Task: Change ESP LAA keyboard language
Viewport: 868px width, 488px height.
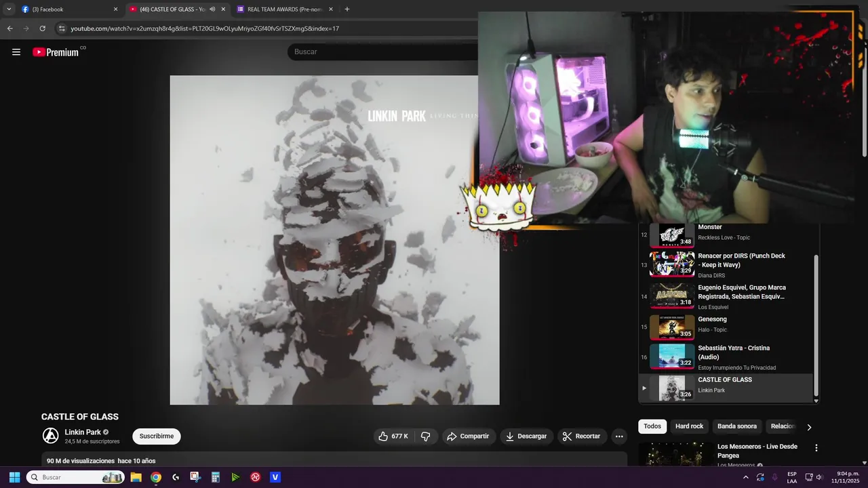Action: [792, 477]
